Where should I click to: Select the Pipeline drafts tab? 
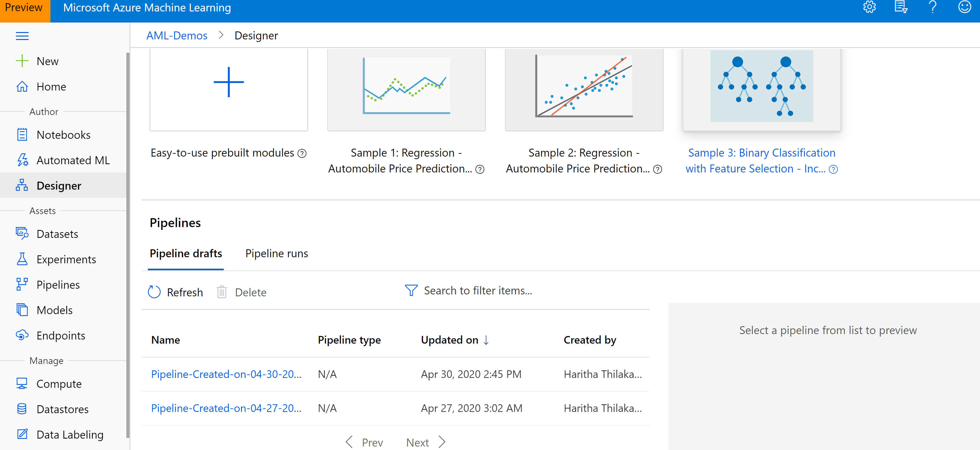186,253
